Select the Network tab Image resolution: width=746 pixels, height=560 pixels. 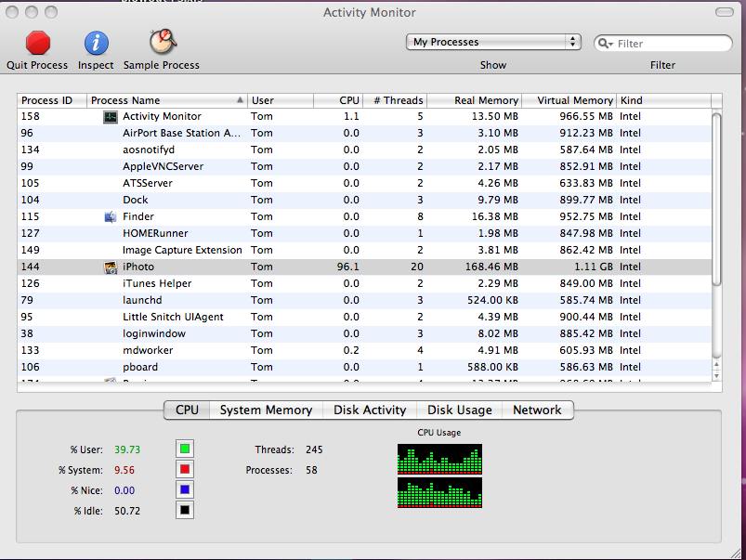[537, 410]
